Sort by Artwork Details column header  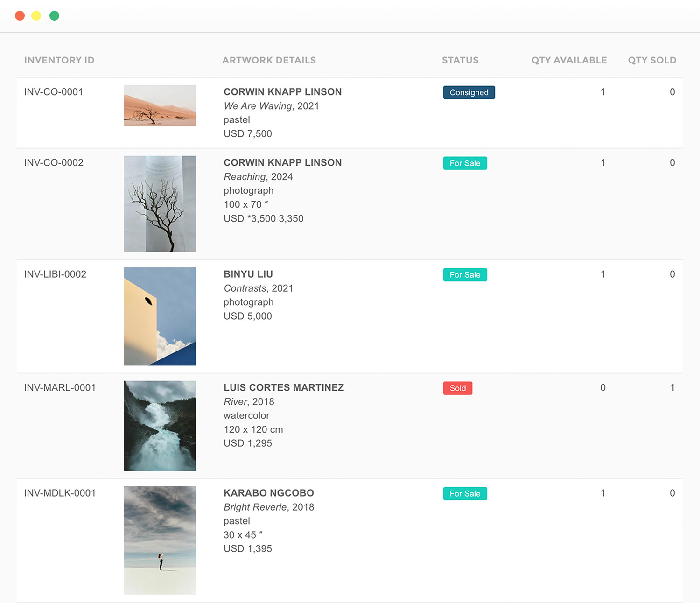[x=269, y=60]
